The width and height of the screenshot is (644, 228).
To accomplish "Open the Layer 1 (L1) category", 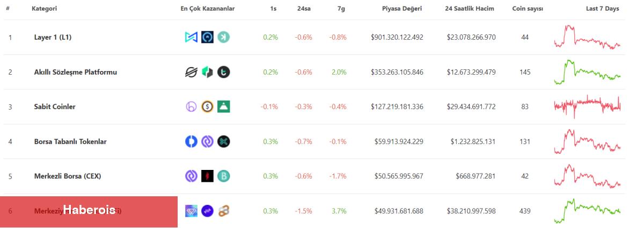I will point(53,37).
